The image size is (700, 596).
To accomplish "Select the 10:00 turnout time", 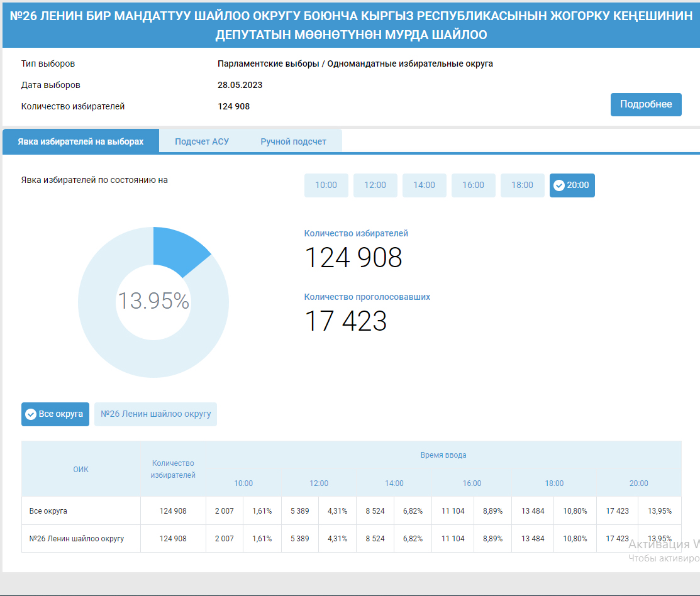I will 326,185.
